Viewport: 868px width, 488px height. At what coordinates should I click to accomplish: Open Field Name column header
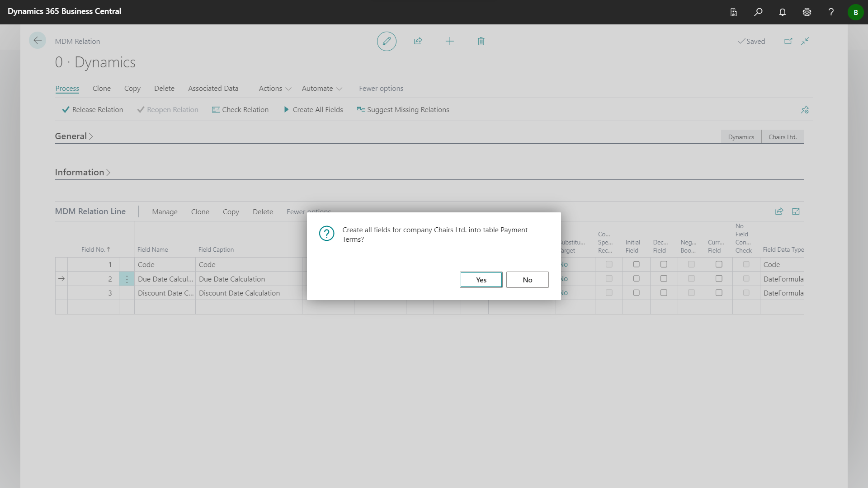152,249
